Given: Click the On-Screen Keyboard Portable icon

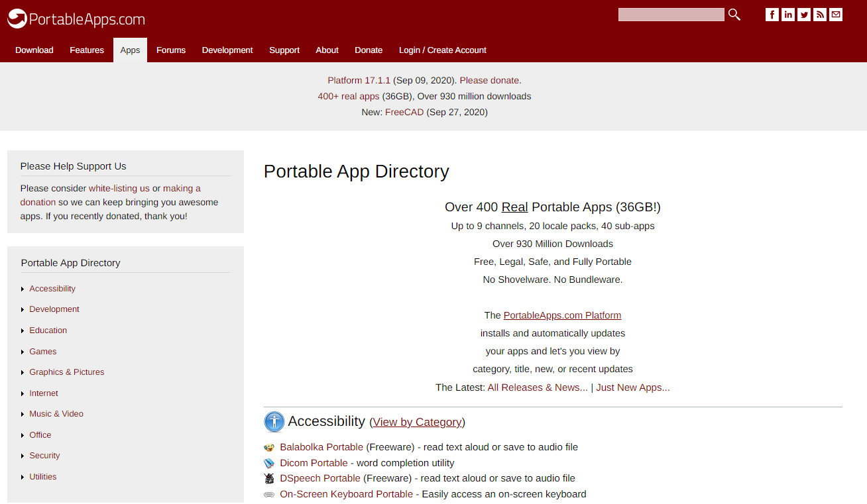Looking at the screenshot, I should pos(269,494).
